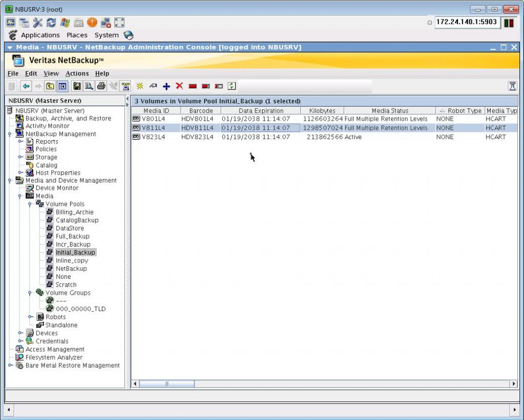Expand the Storage tree node
This screenshot has height=420, width=524.
tap(20, 157)
